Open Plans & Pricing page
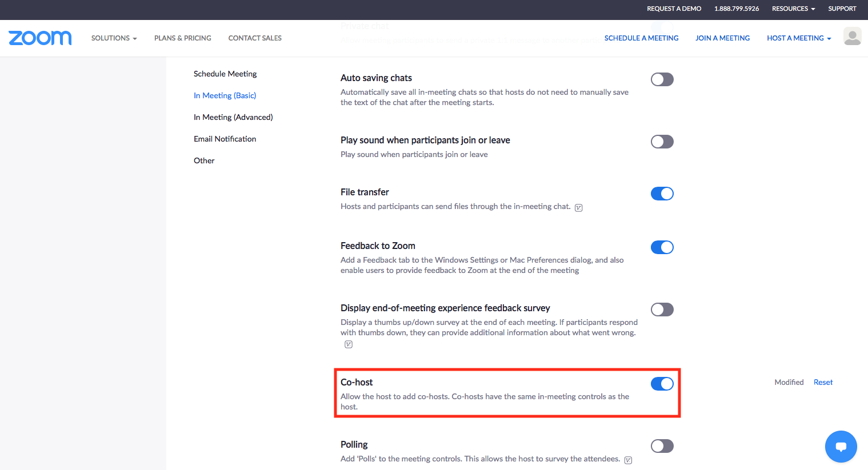 click(x=182, y=38)
